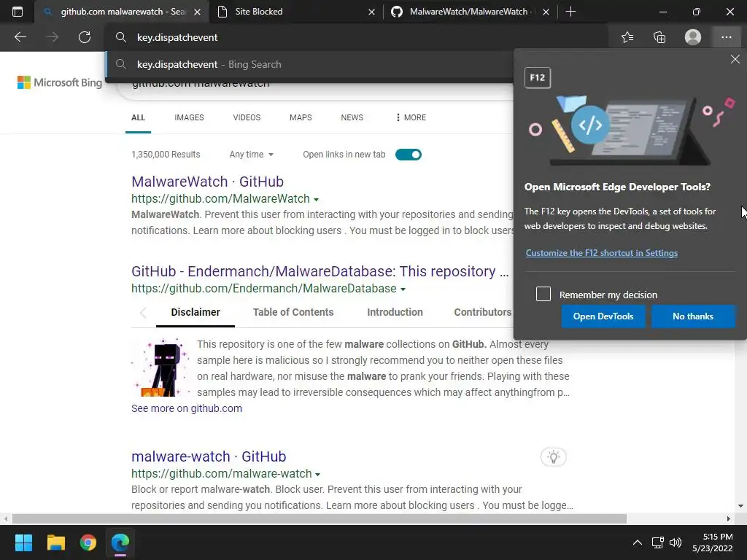Click the forward navigation arrow
The image size is (747, 560).
pyautogui.click(x=53, y=37)
